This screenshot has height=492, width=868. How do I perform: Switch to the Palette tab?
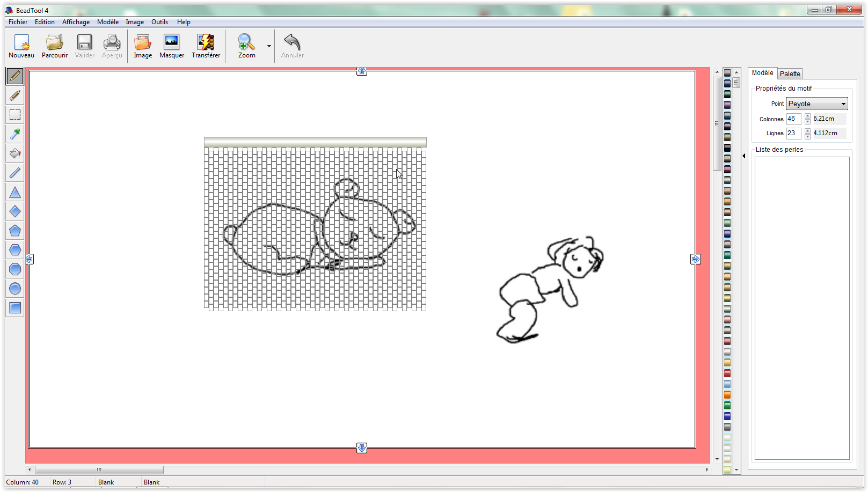click(x=790, y=74)
